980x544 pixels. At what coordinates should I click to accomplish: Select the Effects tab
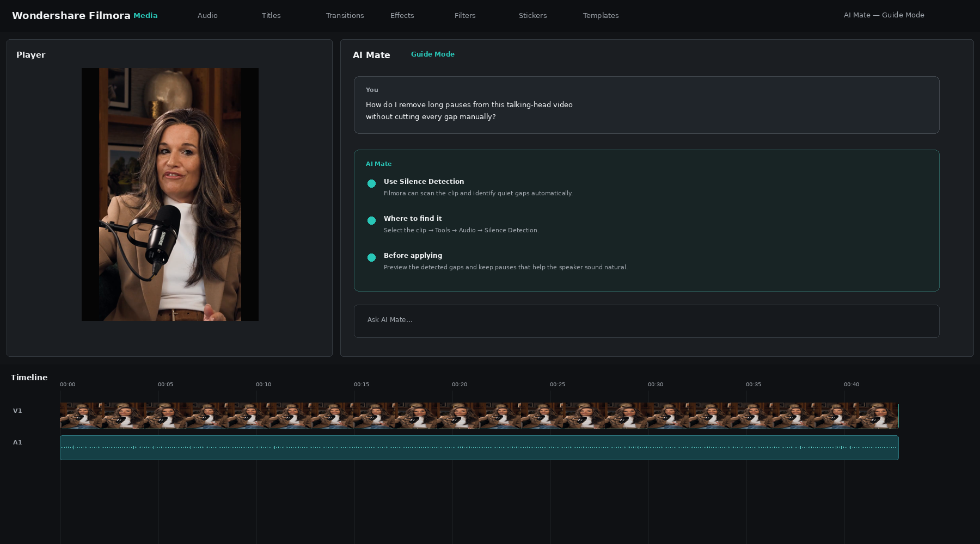coord(402,16)
